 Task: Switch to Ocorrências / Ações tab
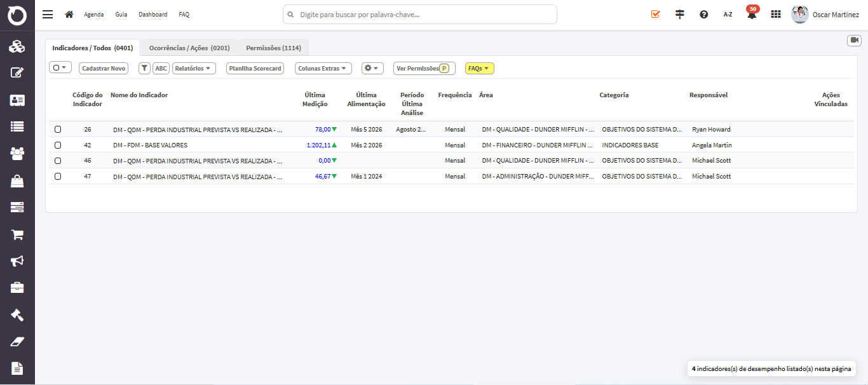[189, 48]
